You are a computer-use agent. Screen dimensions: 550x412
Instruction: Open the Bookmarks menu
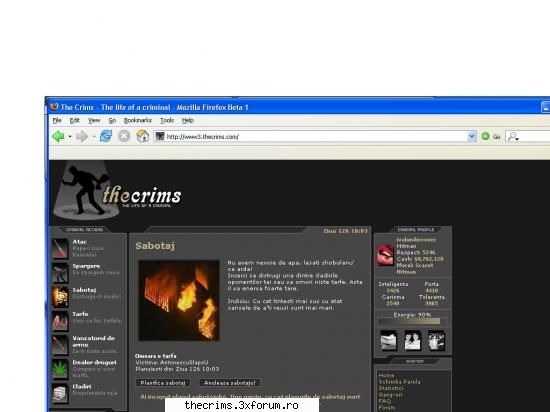coord(138,120)
